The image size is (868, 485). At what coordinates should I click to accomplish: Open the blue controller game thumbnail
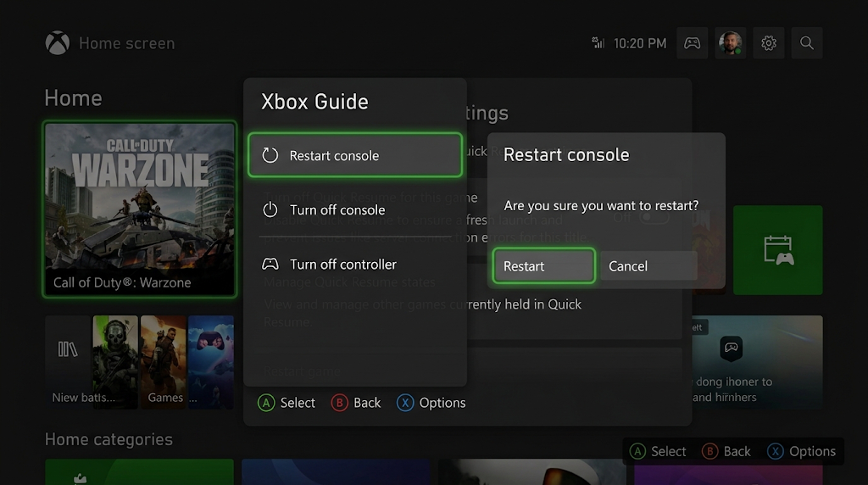click(211, 362)
